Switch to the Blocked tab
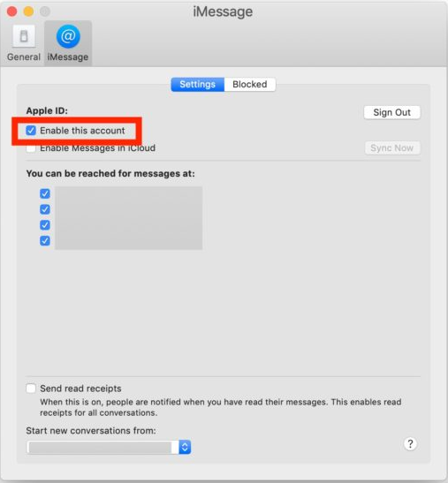 [250, 85]
